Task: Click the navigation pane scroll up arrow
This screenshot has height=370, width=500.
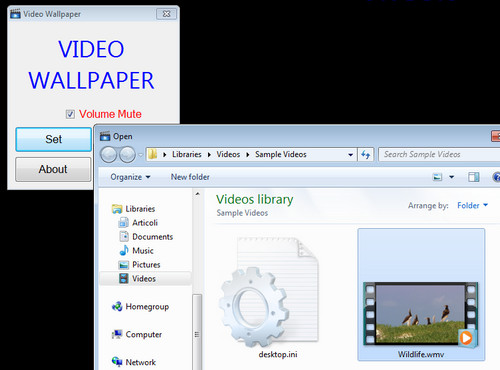Action: coord(197,194)
